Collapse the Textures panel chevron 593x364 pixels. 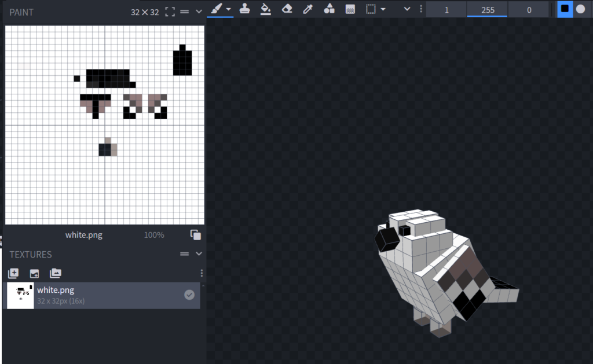[199, 254]
